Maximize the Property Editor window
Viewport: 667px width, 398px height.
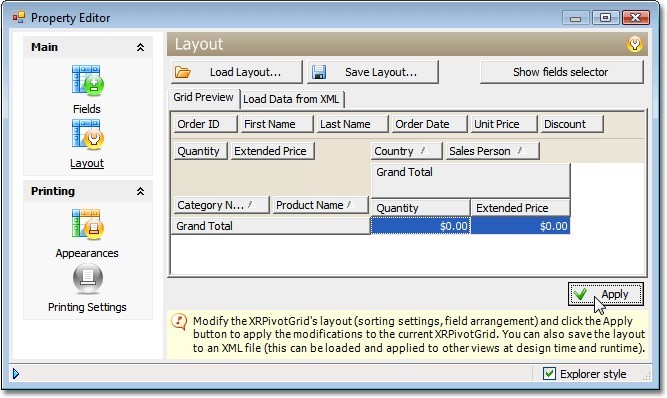pos(605,18)
